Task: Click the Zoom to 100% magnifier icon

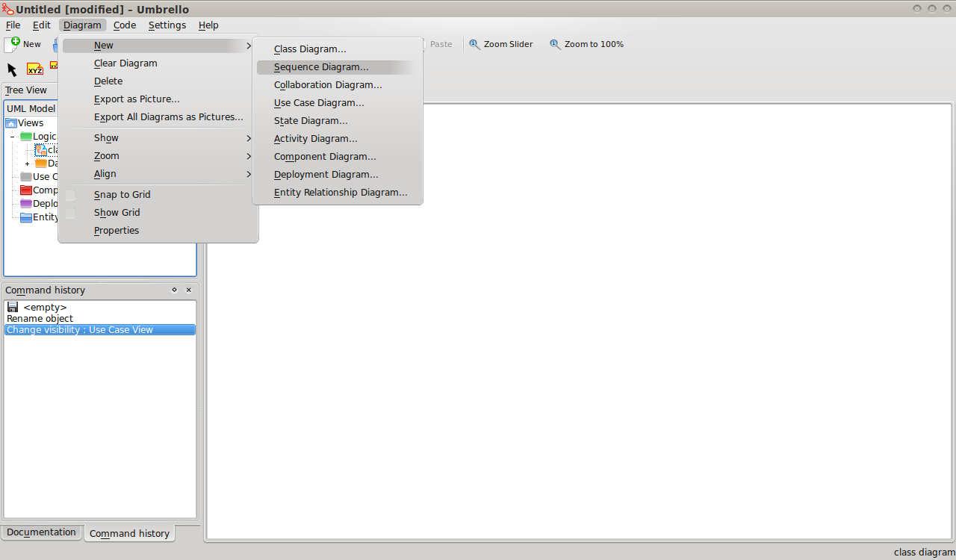Action: (555, 44)
